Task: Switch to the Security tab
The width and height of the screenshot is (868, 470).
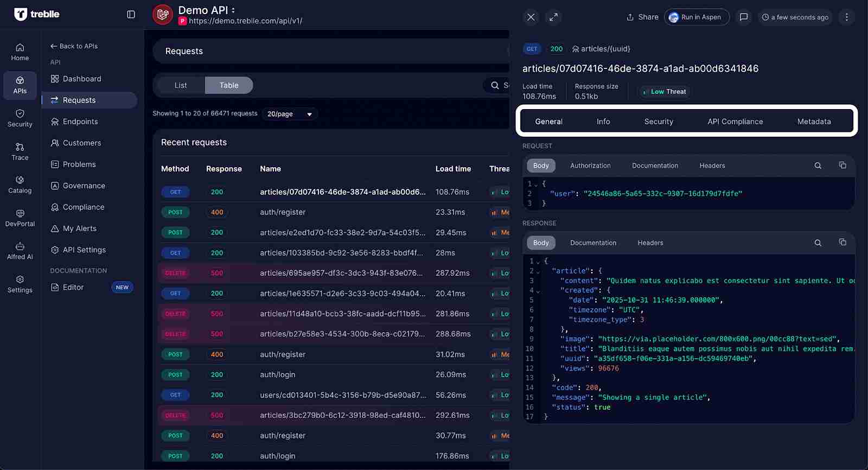Action: coord(659,122)
